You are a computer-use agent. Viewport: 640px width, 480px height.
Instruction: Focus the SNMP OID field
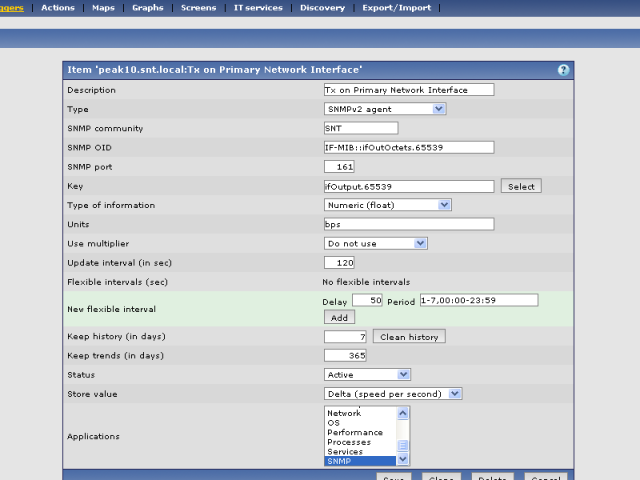(x=409, y=147)
